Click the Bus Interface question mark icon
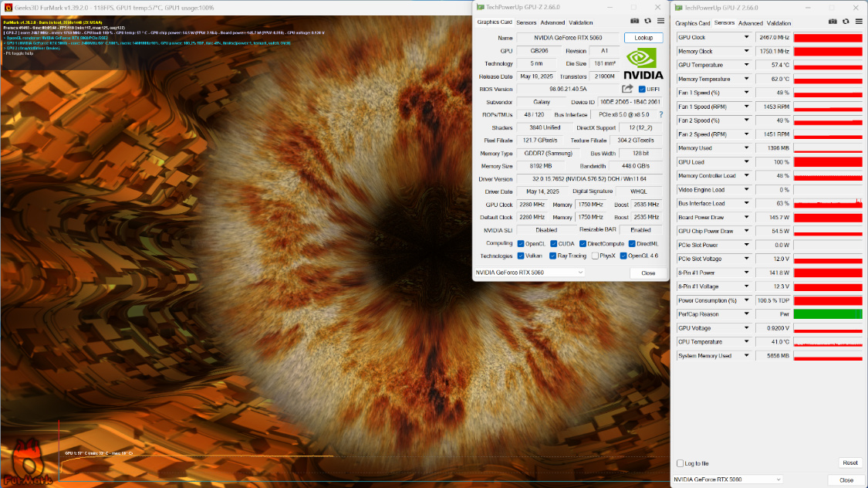The width and height of the screenshot is (868, 488). [660, 114]
